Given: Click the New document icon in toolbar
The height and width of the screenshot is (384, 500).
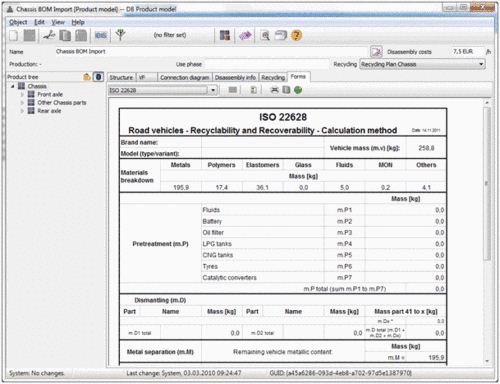Looking at the screenshot, I should pos(13,35).
